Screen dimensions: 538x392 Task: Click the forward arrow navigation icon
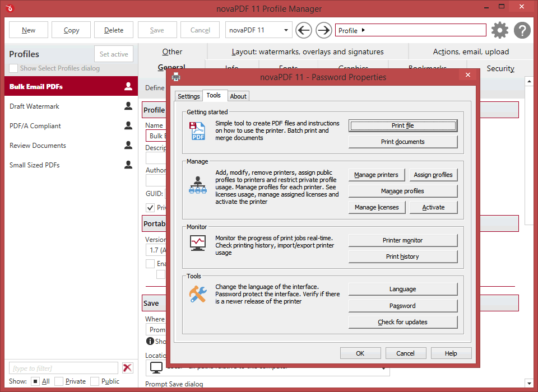pyautogui.click(x=324, y=30)
